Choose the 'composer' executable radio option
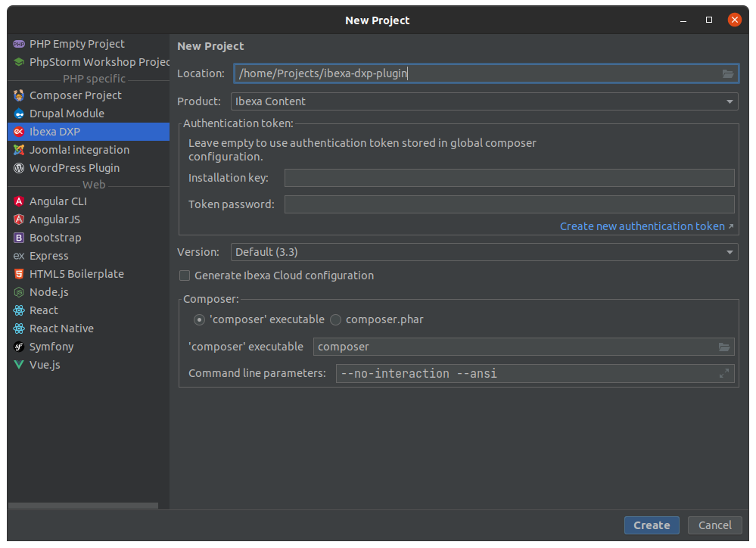The height and width of the screenshot is (548, 756). coord(198,319)
